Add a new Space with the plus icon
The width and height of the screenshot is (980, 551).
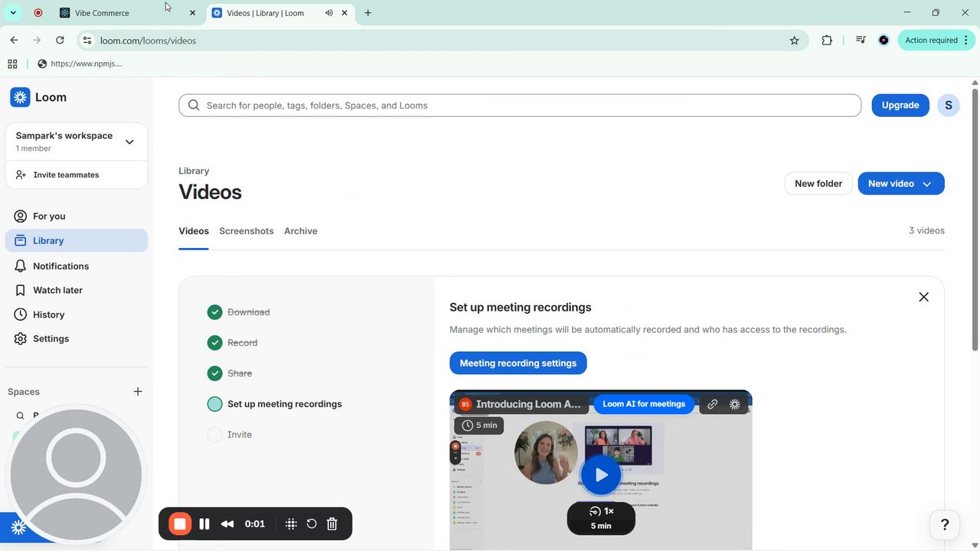[138, 392]
